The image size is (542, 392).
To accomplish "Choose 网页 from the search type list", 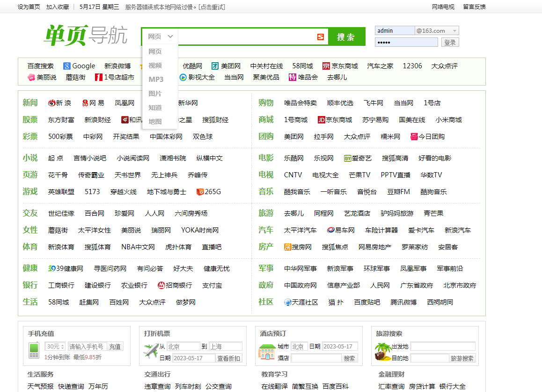I will coord(155,51).
